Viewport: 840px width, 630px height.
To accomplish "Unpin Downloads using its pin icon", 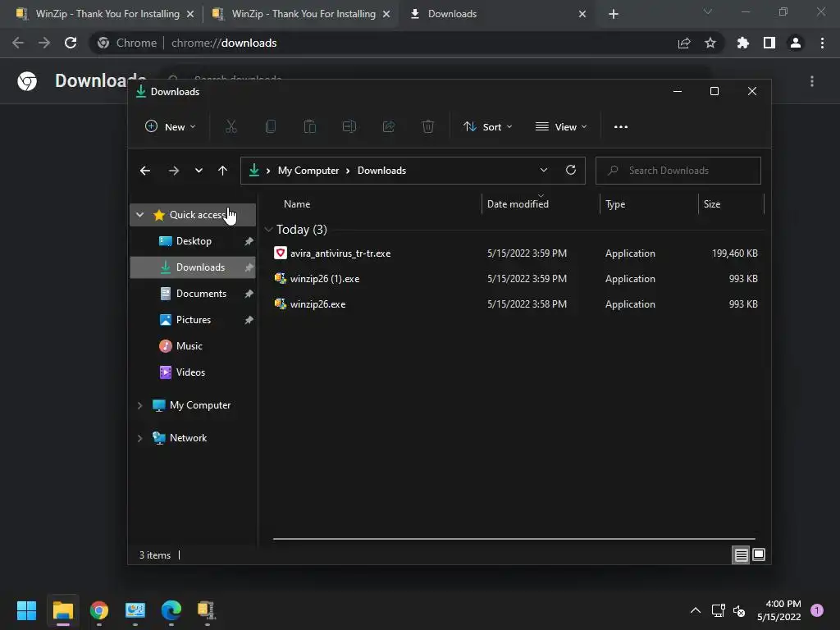I will point(249,267).
